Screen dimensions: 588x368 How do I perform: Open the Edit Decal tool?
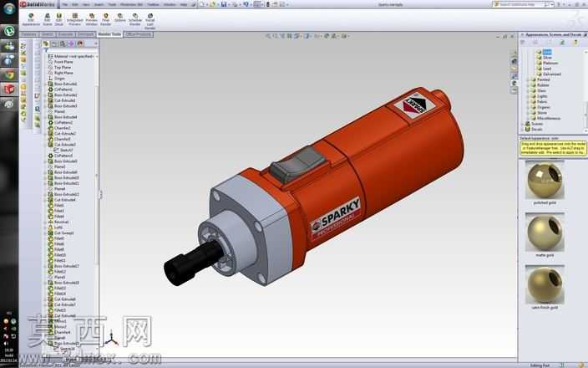tap(58, 19)
